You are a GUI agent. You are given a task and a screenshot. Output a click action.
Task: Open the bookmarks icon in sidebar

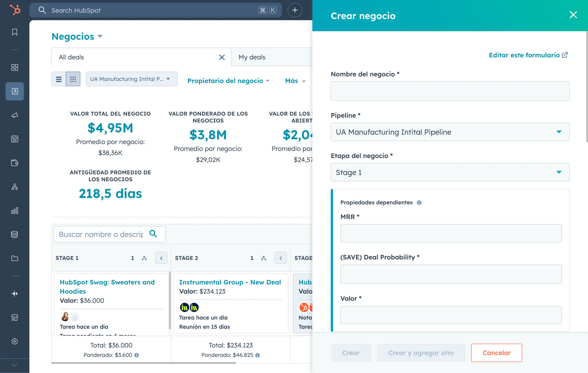click(15, 32)
